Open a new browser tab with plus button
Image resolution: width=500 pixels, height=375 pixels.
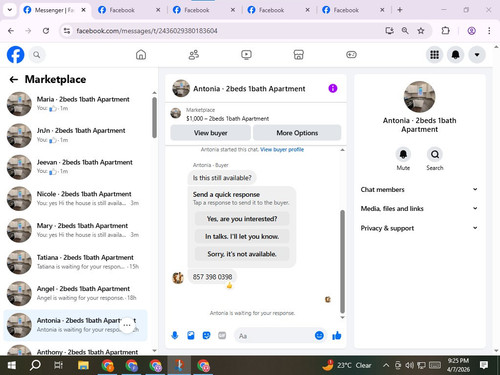point(400,10)
